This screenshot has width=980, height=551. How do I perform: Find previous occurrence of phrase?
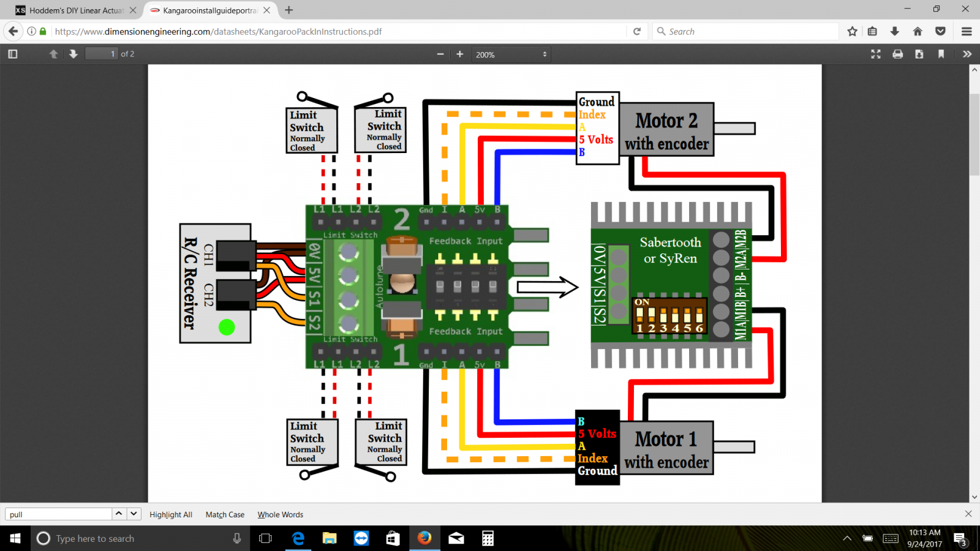pos(119,514)
